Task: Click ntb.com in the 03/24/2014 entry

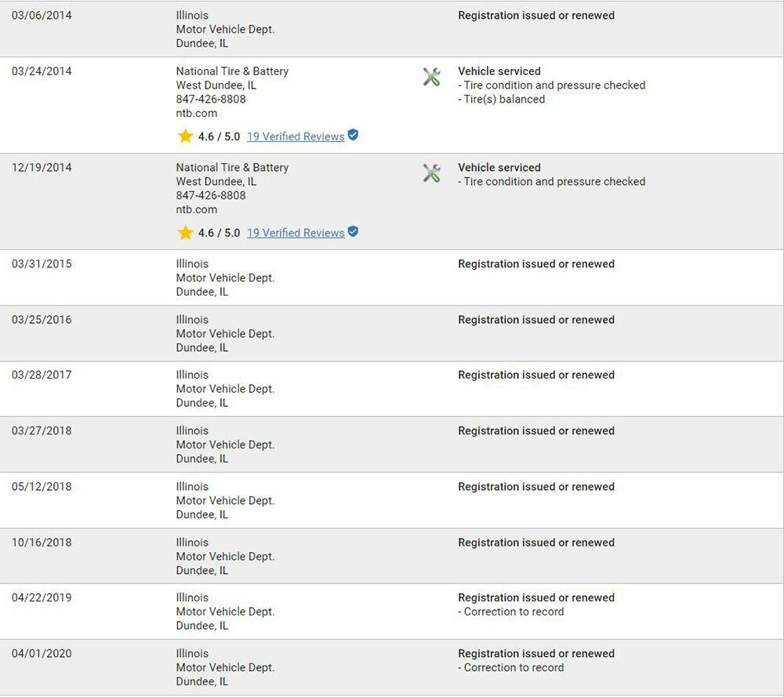Action: [196, 113]
